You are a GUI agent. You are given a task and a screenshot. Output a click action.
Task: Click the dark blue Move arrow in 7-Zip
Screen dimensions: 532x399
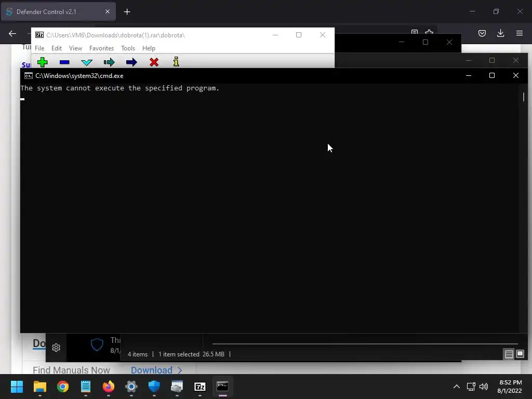click(131, 62)
